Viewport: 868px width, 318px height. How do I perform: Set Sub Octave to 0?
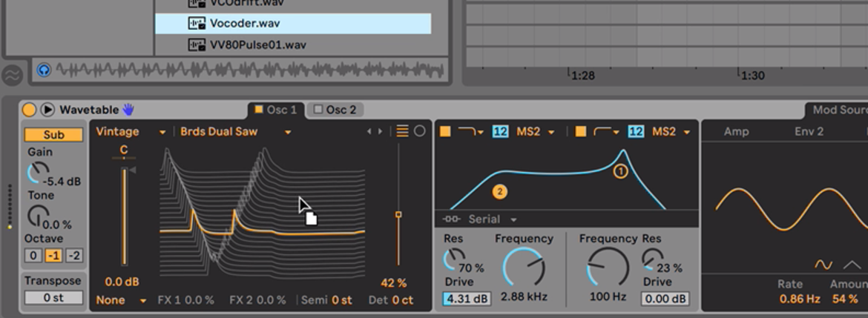(x=33, y=256)
